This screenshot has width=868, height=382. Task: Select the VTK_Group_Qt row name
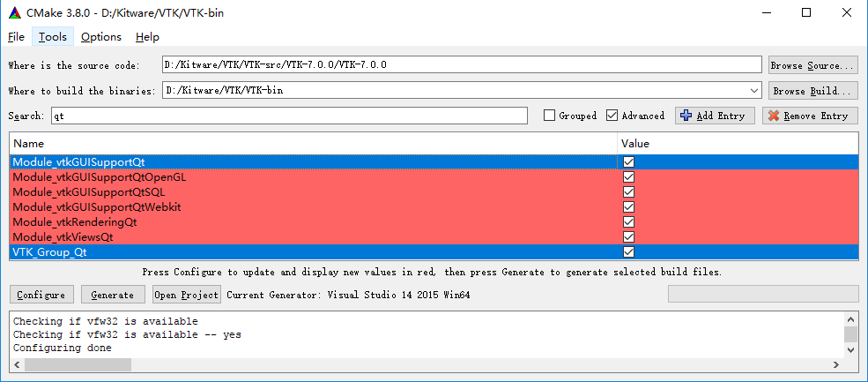pyautogui.click(x=50, y=251)
